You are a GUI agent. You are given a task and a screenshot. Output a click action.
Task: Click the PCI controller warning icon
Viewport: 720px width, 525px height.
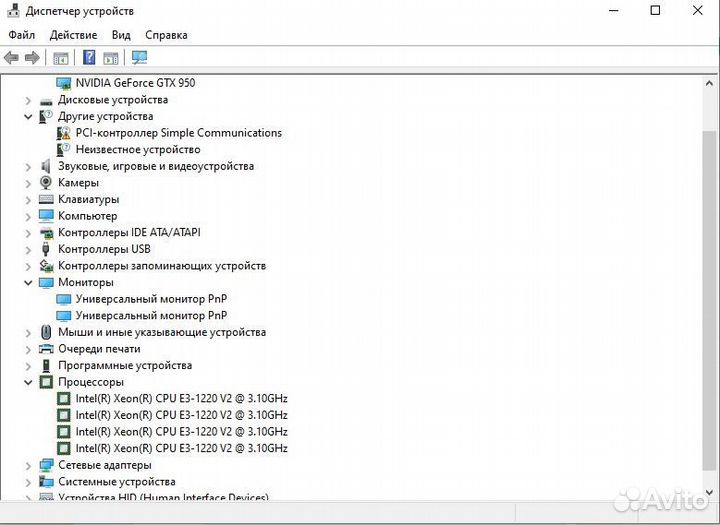click(x=63, y=133)
